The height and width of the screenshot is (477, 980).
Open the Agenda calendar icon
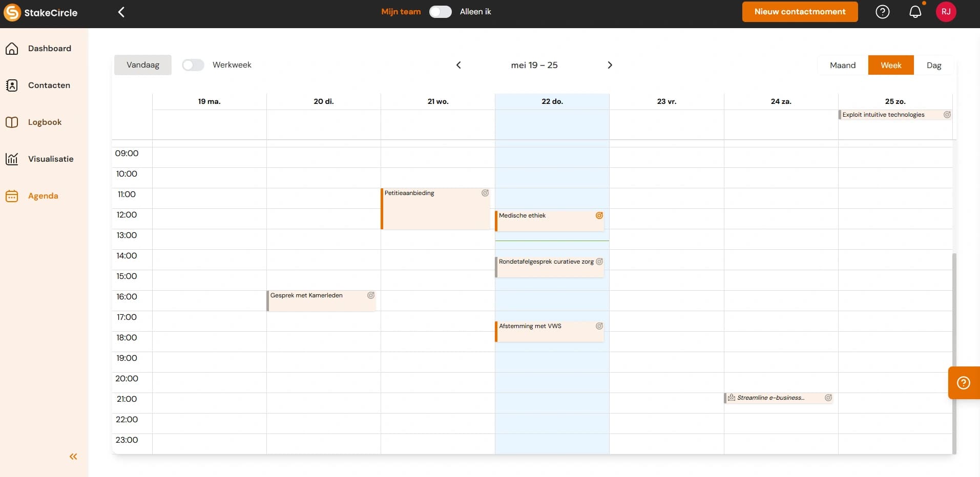click(12, 196)
